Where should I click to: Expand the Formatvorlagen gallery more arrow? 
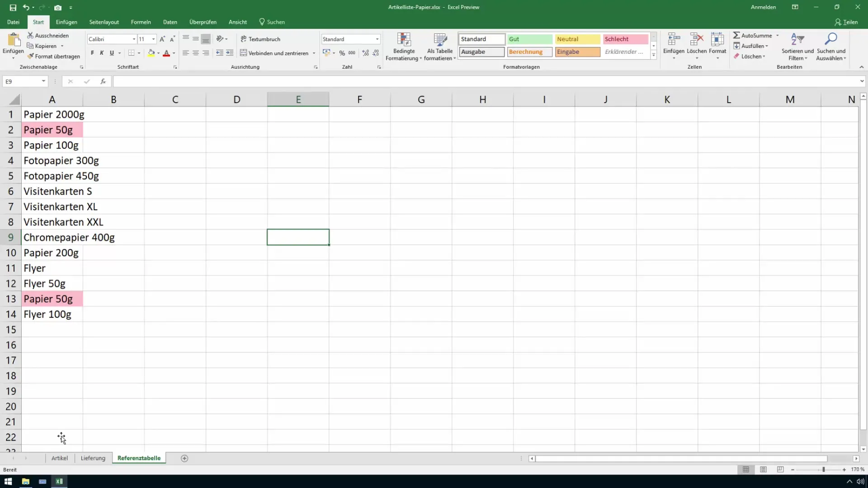tap(653, 55)
